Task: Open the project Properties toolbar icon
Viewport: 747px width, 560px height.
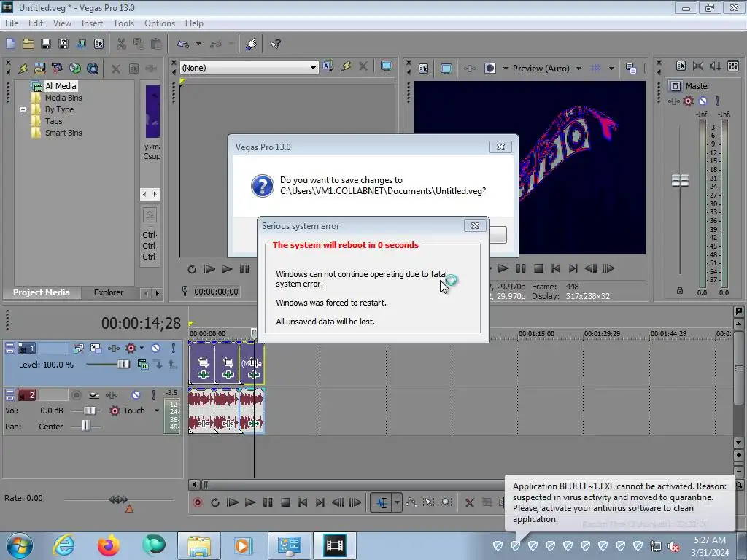Action: click(x=98, y=44)
